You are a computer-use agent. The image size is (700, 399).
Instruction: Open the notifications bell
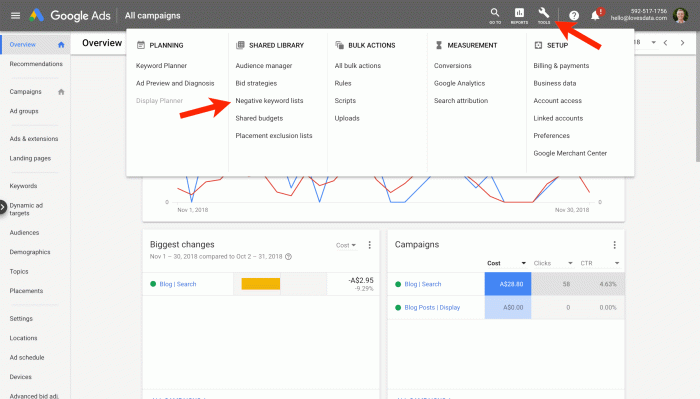[595, 16]
